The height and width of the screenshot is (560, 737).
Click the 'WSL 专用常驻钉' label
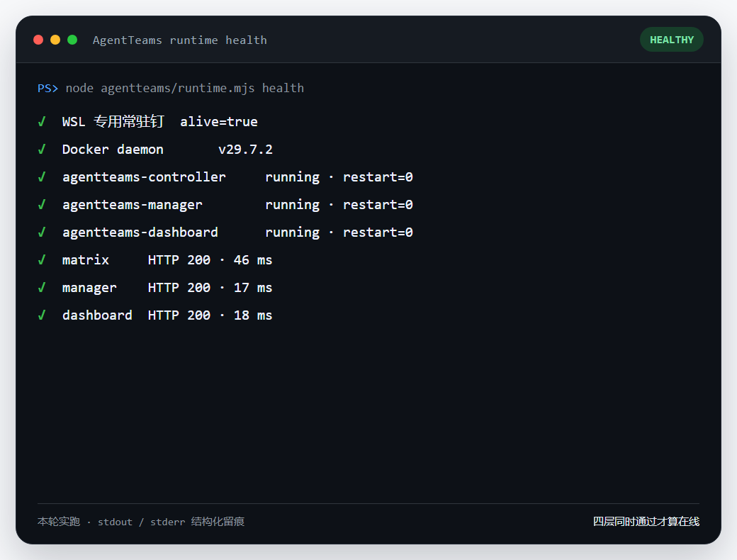click(x=113, y=122)
